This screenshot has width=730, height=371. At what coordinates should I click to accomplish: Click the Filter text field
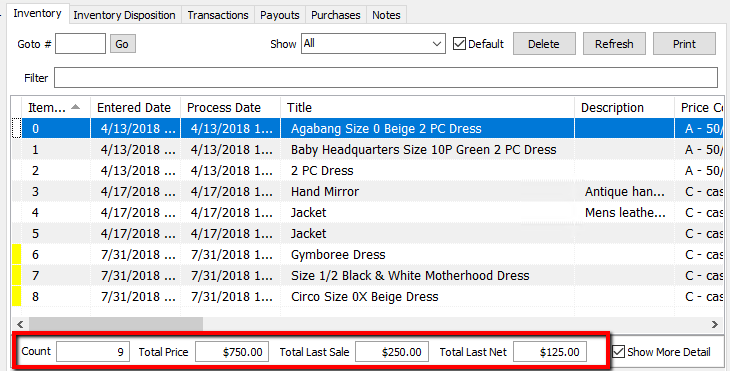pos(386,77)
